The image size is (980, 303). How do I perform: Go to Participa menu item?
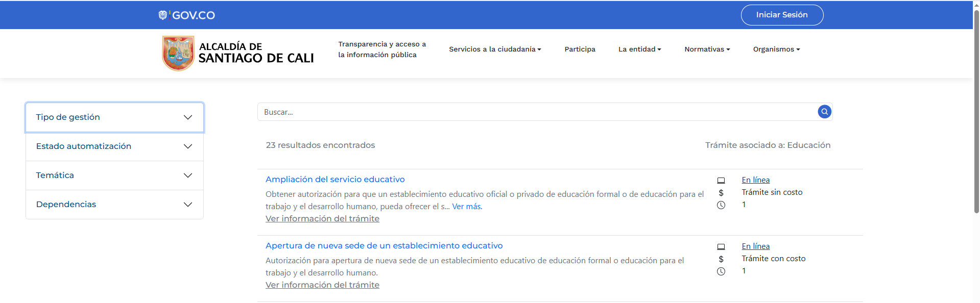(x=580, y=49)
